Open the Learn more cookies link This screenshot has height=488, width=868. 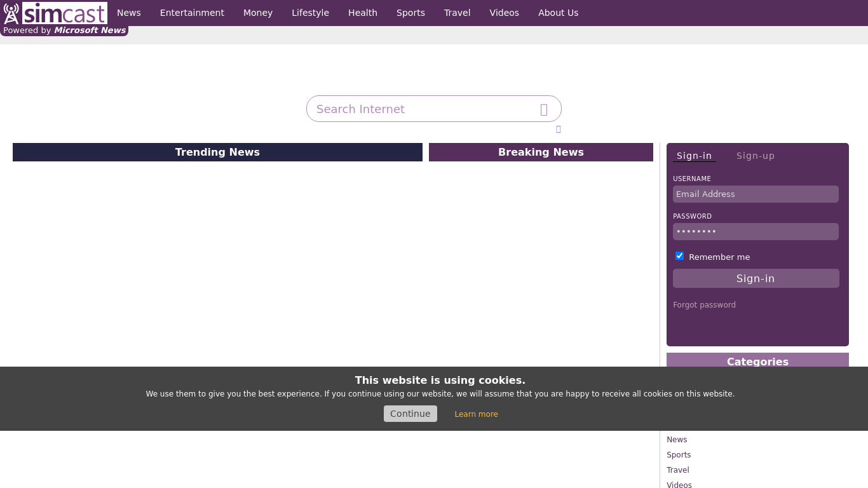click(x=476, y=414)
